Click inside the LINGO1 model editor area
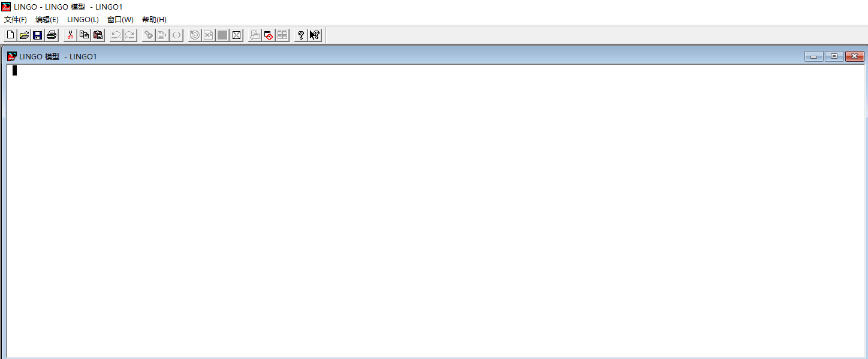 tap(420, 210)
